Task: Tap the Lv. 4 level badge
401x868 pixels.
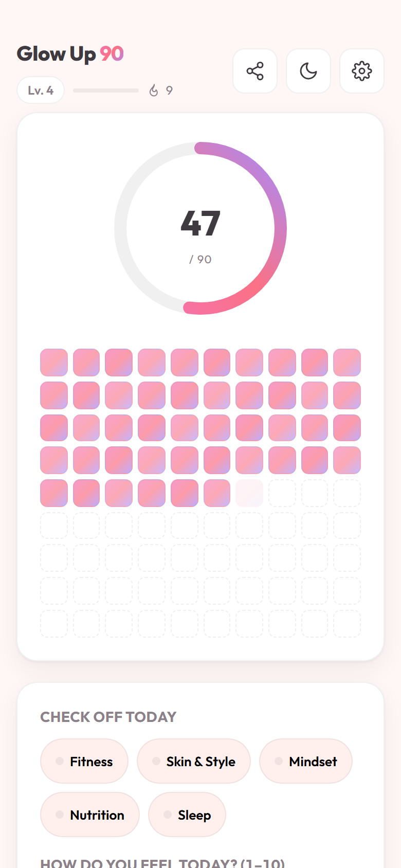Action: coord(41,91)
